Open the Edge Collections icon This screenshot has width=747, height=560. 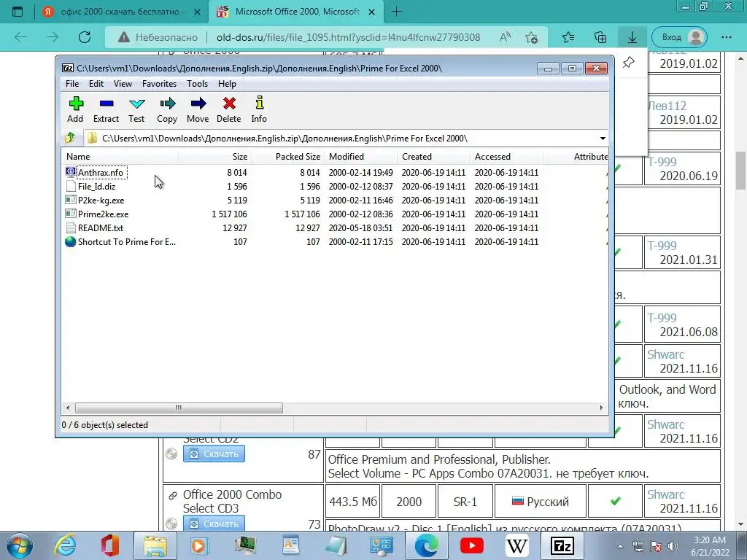pos(600,37)
